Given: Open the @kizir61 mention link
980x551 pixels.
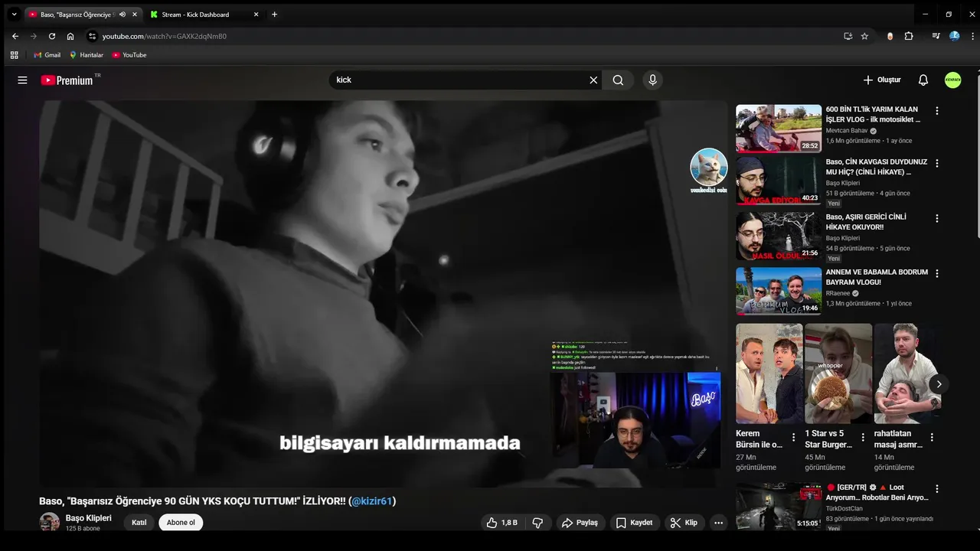Looking at the screenshot, I should click(x=372, y=501).
